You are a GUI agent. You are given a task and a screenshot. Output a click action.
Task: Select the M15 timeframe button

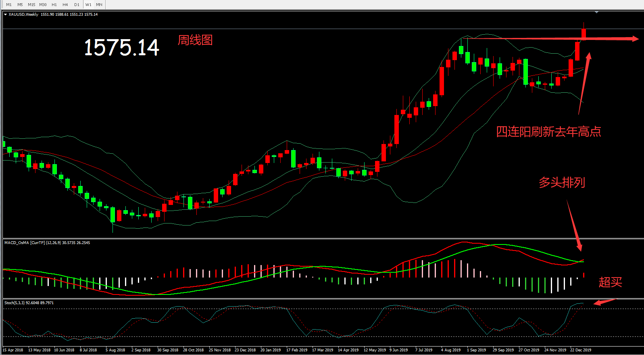(31, 5)
